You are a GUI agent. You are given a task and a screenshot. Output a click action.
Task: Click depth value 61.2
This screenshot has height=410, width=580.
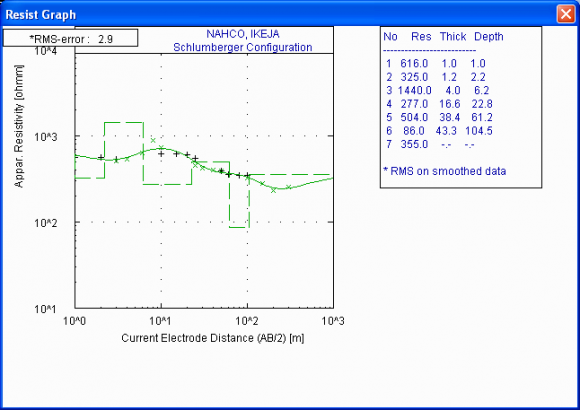coord(482,117)
